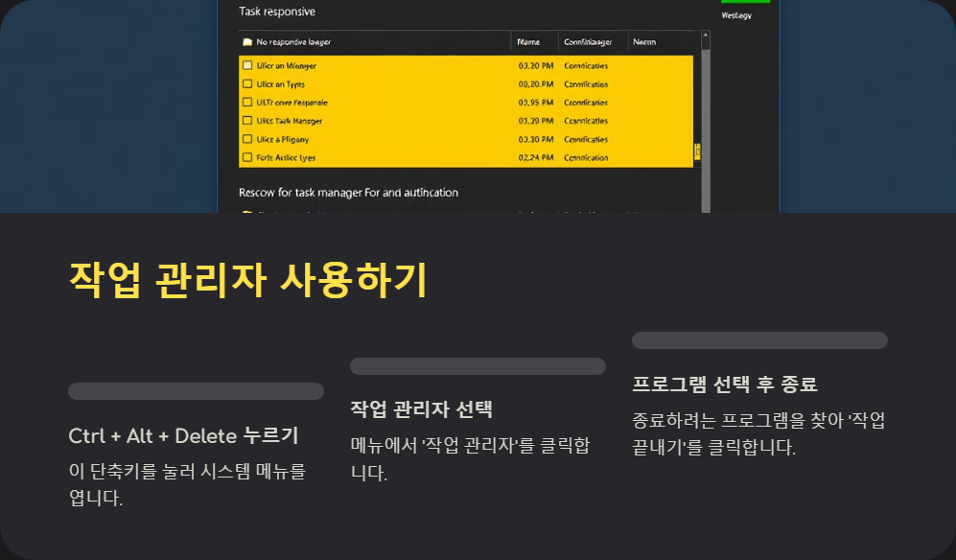Viewport: 956px width, 560px height.
Task: Tick the checkbox beside 'Ulice a Pligany'
Action: (248, 139)
